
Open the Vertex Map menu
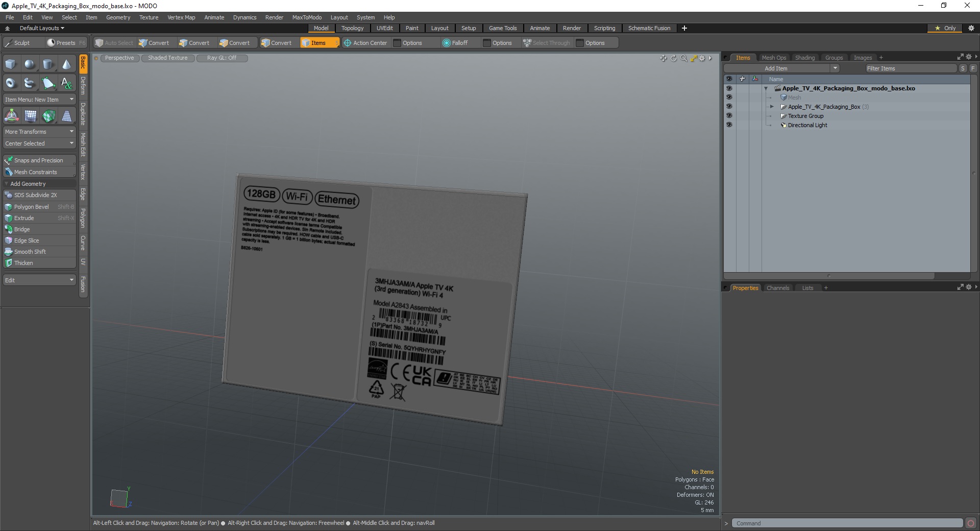click(181, 17)
